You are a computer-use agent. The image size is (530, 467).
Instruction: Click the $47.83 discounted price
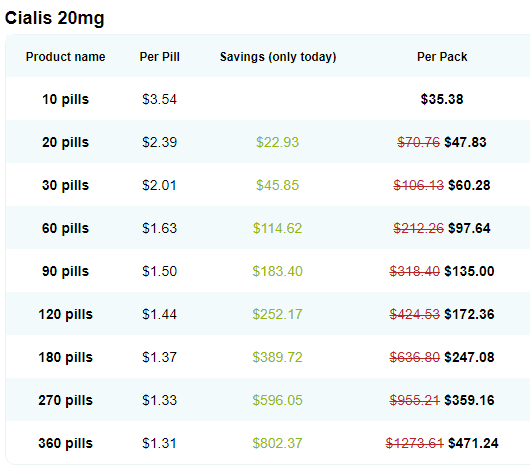click(x=465, y=142)
